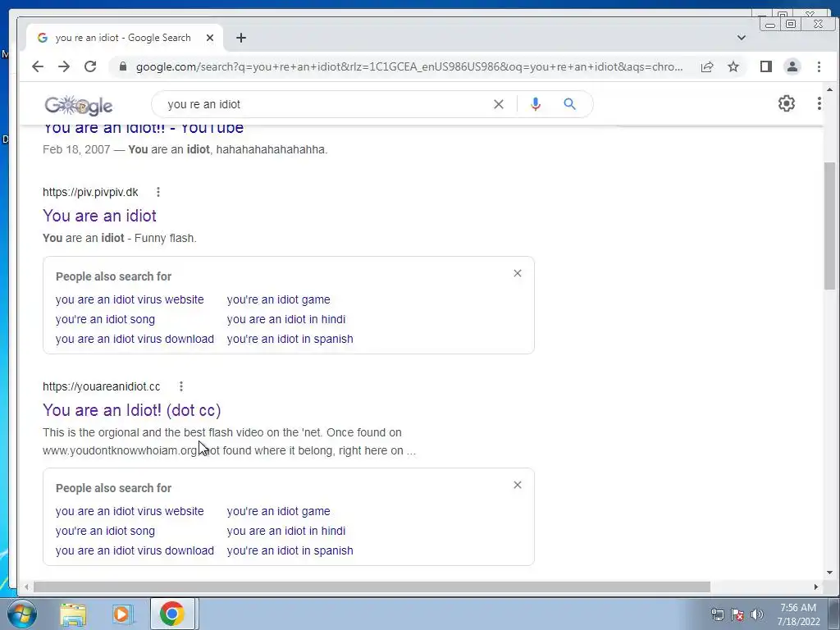Viewport: 840px width, 630px height.
Task: Search 'you're an idiot in spanish' second box
Action: pyautogui.click(x=290, y=550)
